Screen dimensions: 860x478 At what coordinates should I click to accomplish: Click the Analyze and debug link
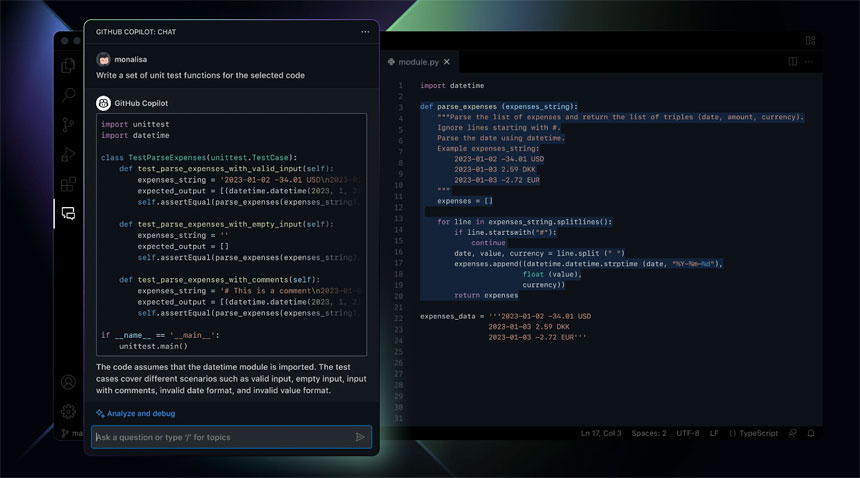(140, 413)
